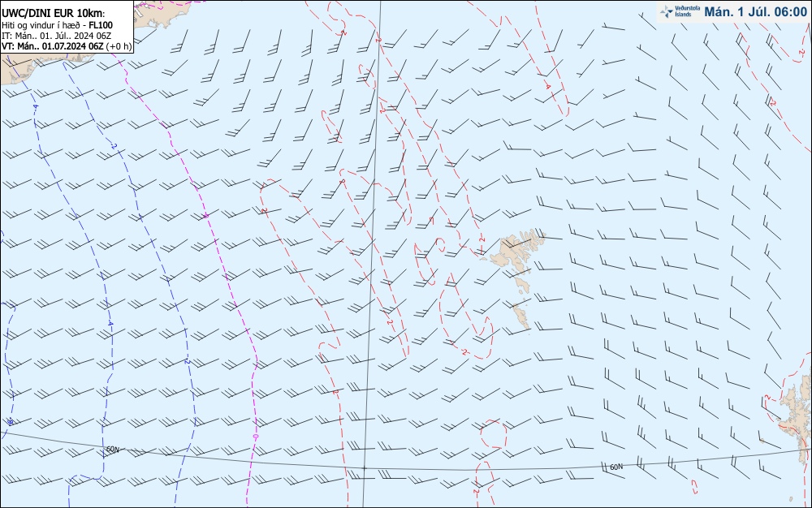Select 'Hiti og vindur í hæð - FL100' text

point(57,25)
